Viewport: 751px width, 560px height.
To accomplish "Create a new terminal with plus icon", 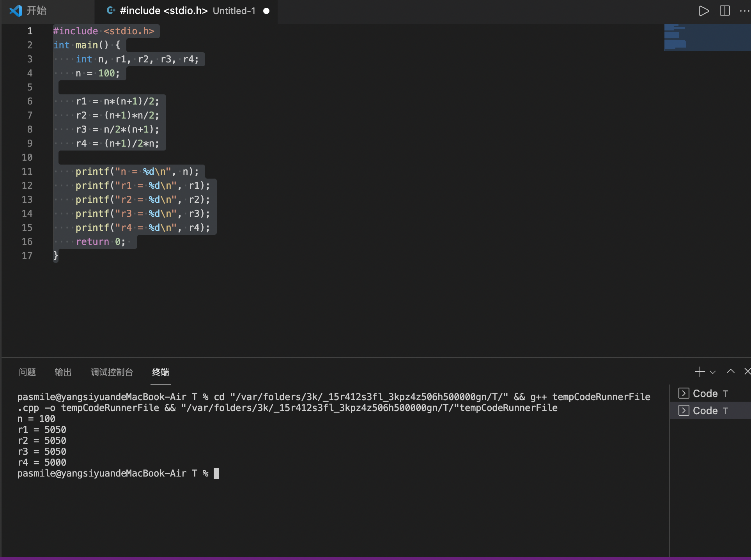I will coord(700,372).
